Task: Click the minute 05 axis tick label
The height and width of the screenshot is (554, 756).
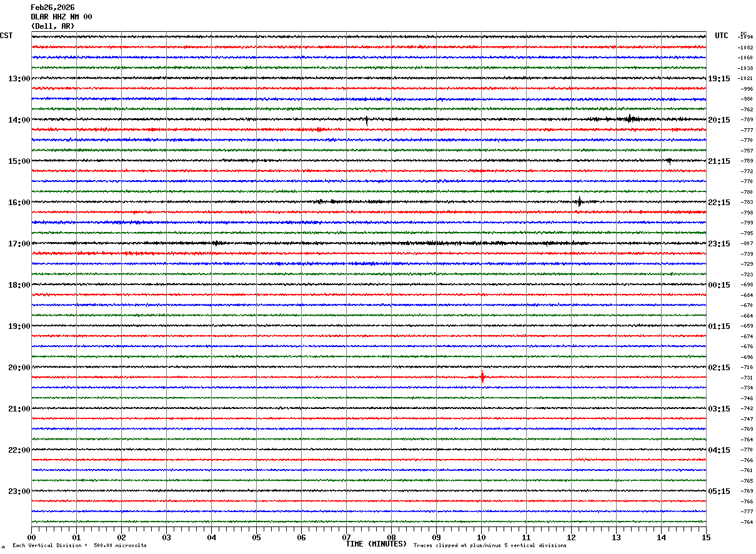Action: [x=256, y=537]
